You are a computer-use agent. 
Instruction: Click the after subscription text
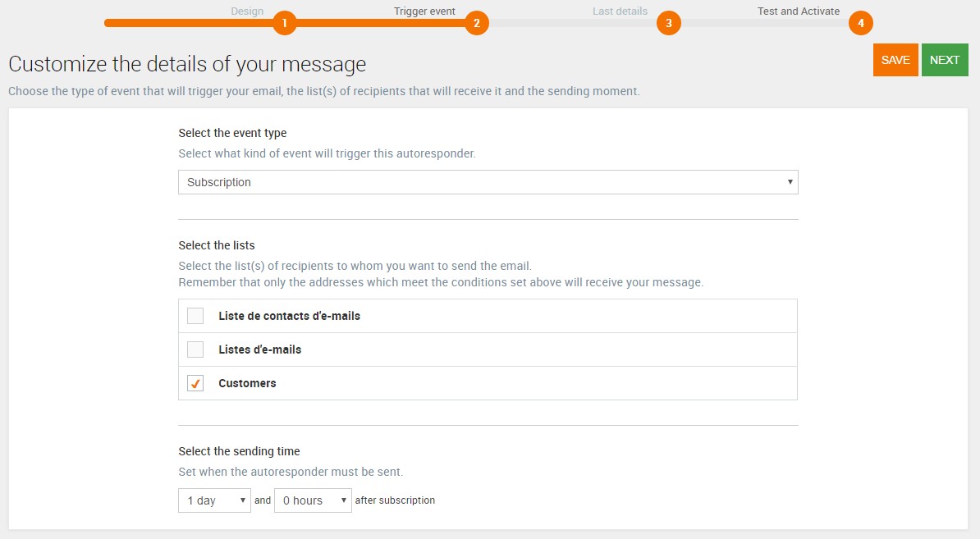click(x=395, y=500)
